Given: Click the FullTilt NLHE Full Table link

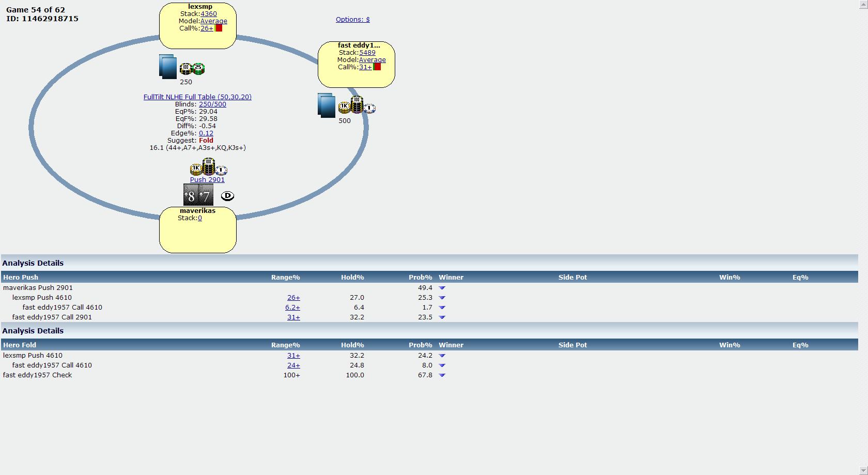Looking at the screenshot, I should [x=197, y=97].
